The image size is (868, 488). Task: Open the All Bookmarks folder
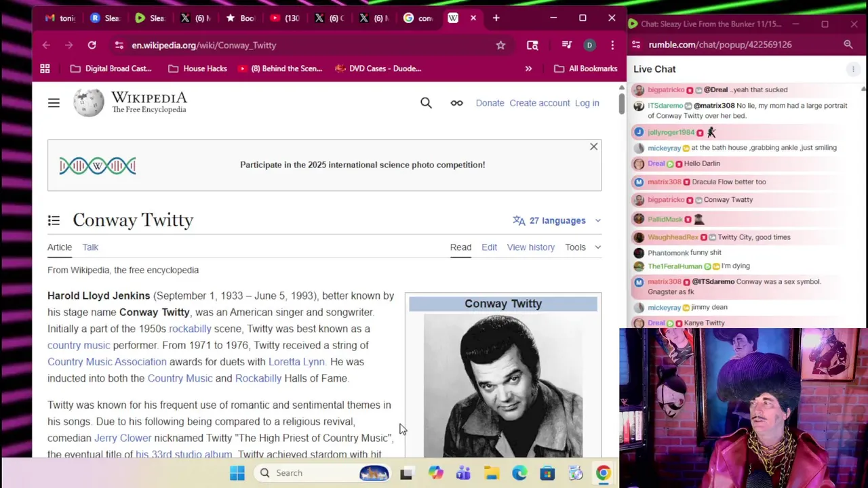(586, 68)
